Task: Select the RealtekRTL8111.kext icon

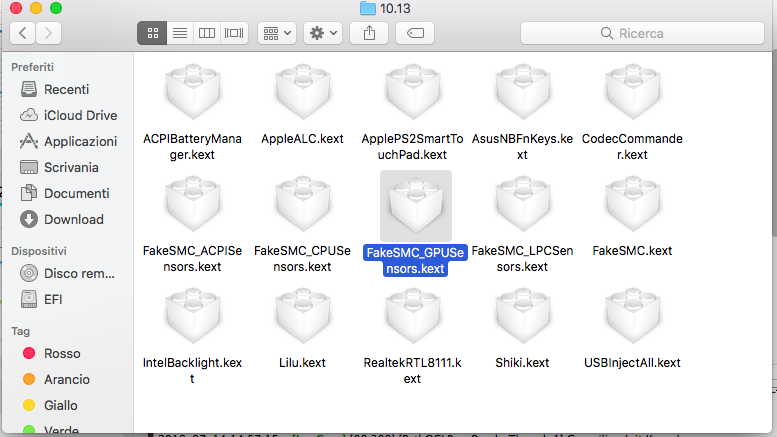Action: click(413, 316)
